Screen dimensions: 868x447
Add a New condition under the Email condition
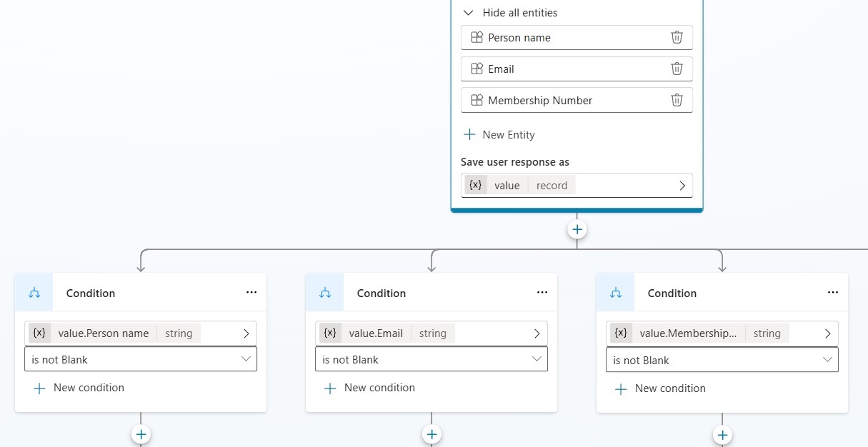371,387
